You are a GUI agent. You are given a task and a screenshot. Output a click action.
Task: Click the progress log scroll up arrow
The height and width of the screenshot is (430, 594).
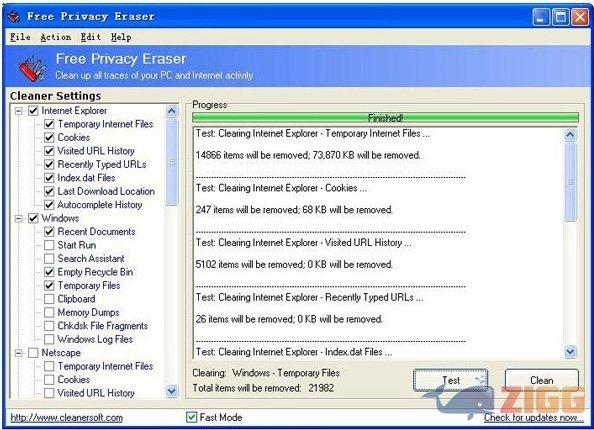(x=570, y=135)
